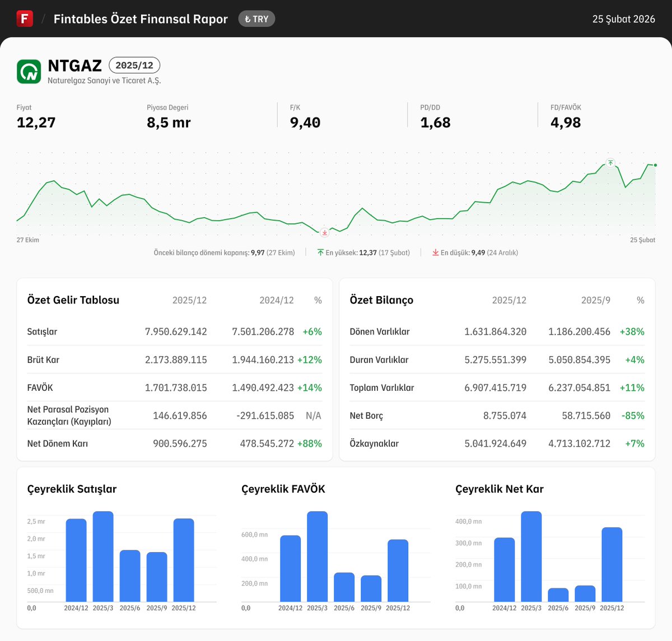The image size is (672, 641).
Task: Click the 2025/6 bar in Çeyreklik FAVÖK
Action: 344,587
